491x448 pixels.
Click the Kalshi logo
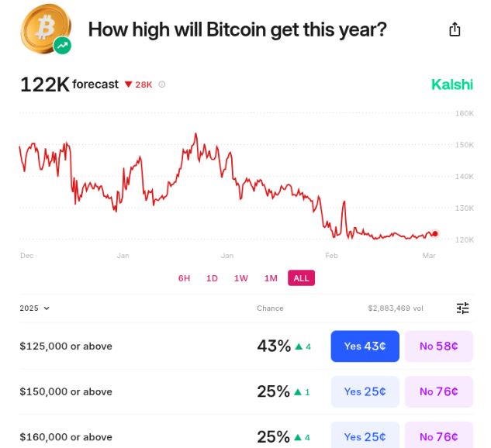(x=452, y=84)
